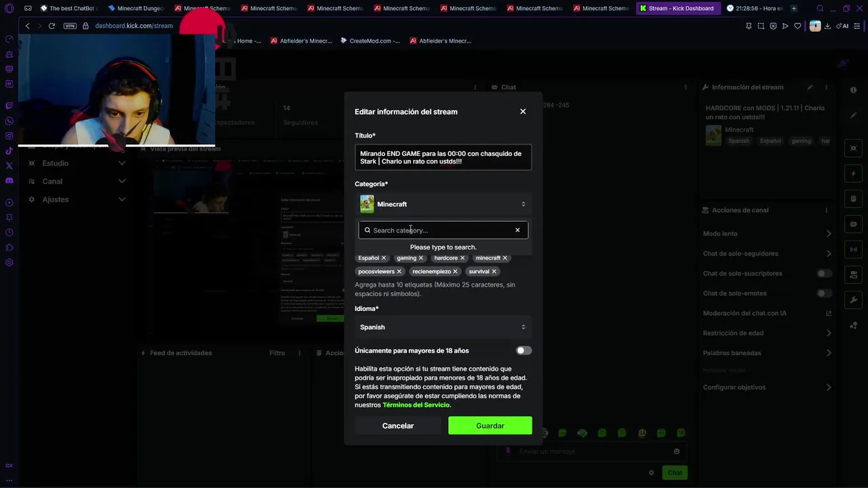Remove the recienempiezo tag
868x488 pixels.
tap(456, 271)
